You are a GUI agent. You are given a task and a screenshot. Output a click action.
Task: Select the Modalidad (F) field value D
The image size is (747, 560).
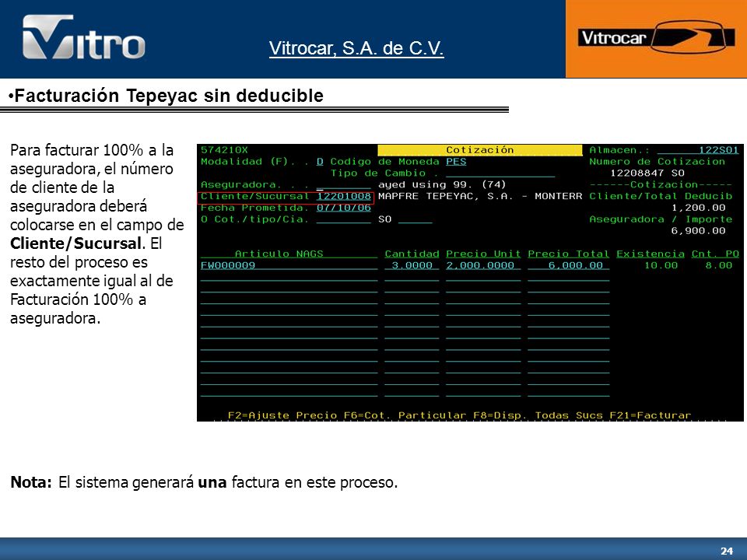(320, 162)
